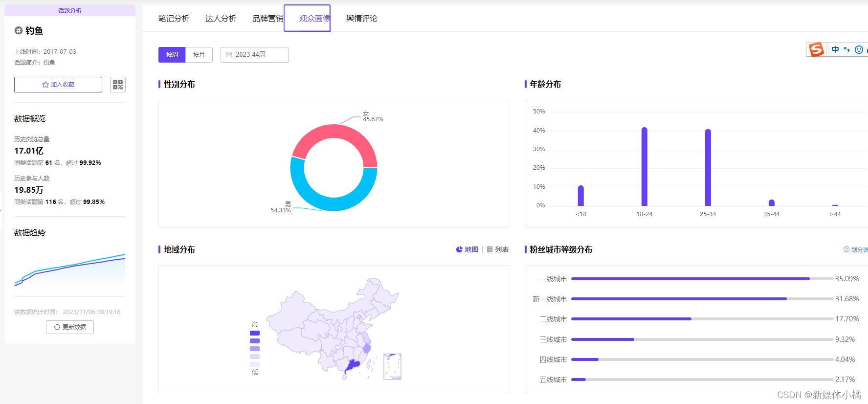Switch time range to 按周
868x404 pixels.
tap(172, 55)
